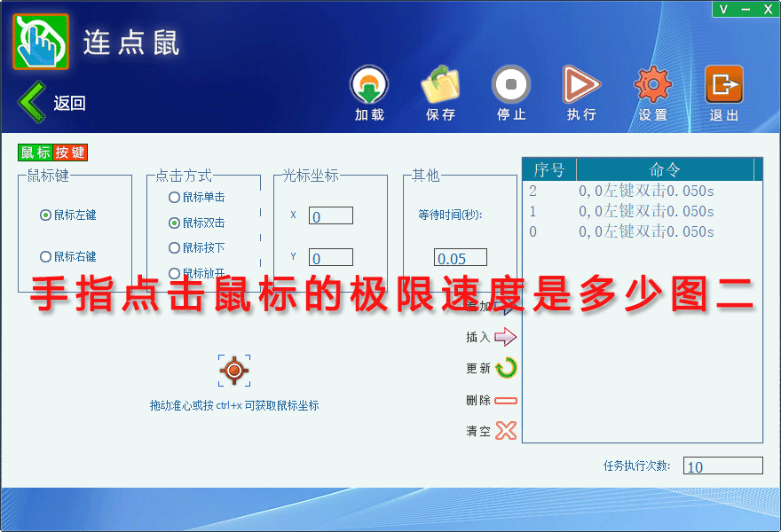The image size is (781, 532).
Task: Click the 序号 column header
Action: pyautogui.click(x=549, y=169)
